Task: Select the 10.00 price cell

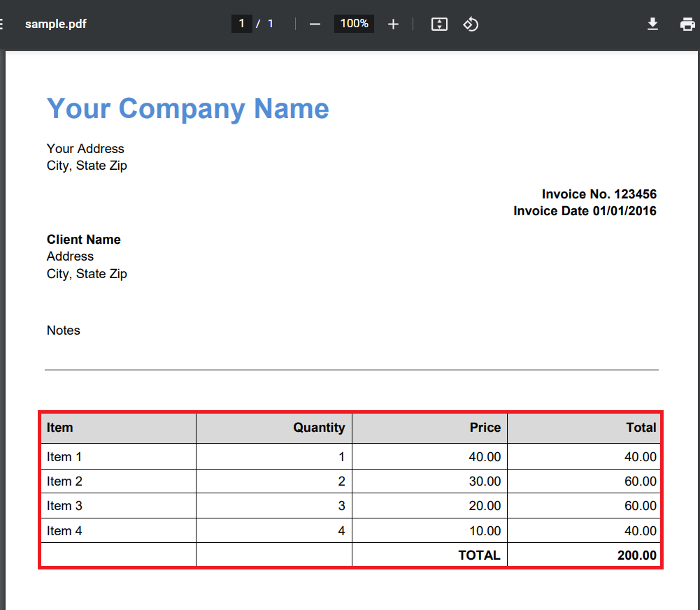Action: (x=429, y=530)
